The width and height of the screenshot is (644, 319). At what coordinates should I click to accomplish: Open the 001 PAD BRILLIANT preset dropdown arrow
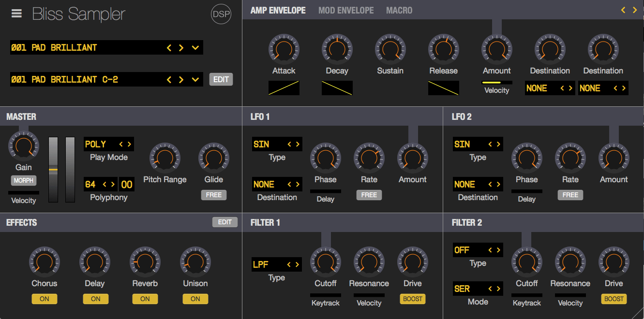(195, 47)
